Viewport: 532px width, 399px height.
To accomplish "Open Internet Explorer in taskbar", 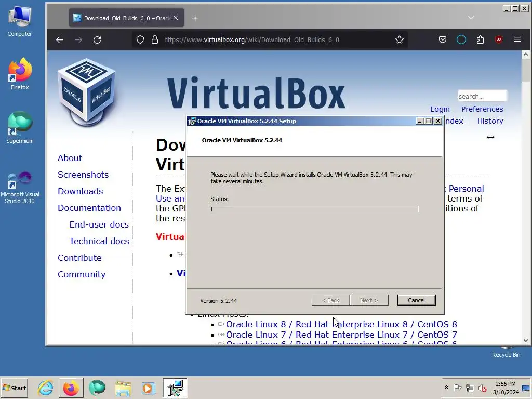I will pyautogui.click(x=45, y=388).
